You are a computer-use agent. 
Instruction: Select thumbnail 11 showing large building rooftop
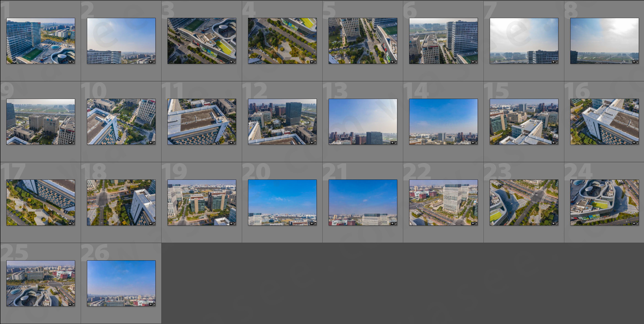201,121
